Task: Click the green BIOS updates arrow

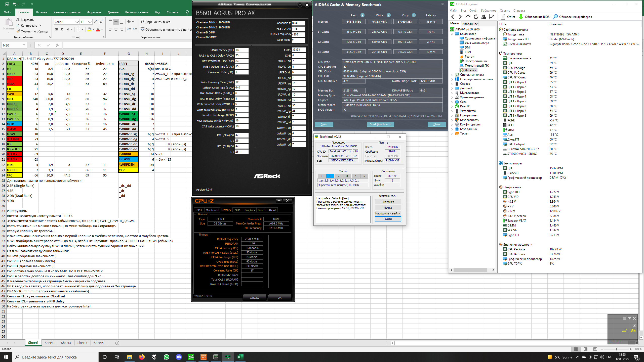Action: coord(521,17)
